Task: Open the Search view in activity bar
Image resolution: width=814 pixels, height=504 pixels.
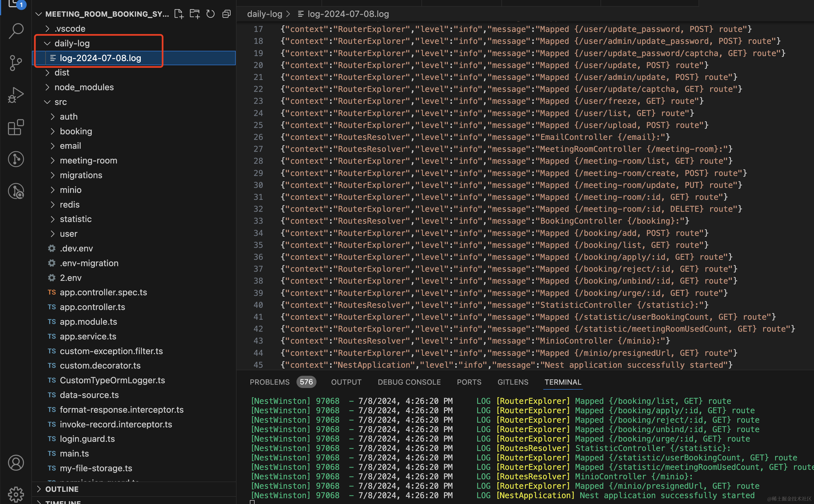Action: (16, 31)
